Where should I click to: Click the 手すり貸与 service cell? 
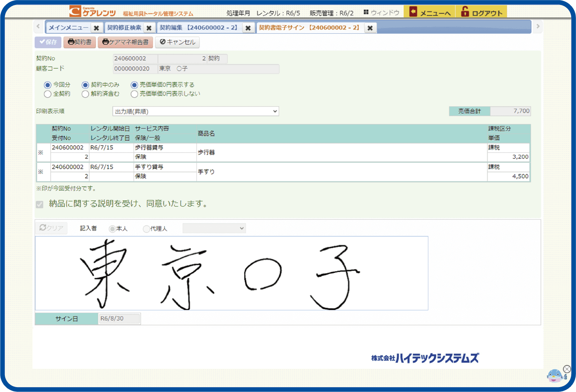[165, 167]
